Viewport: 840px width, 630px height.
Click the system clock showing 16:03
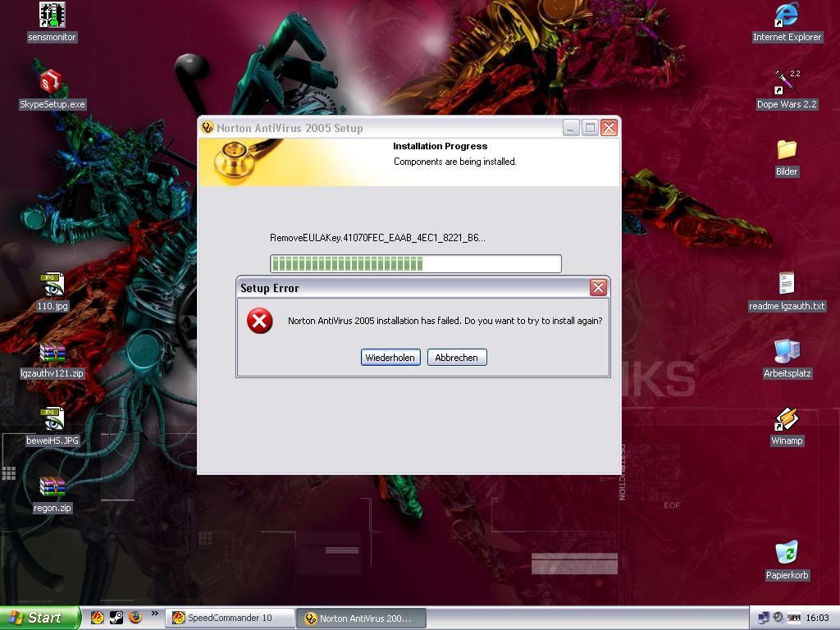point(817,618)
